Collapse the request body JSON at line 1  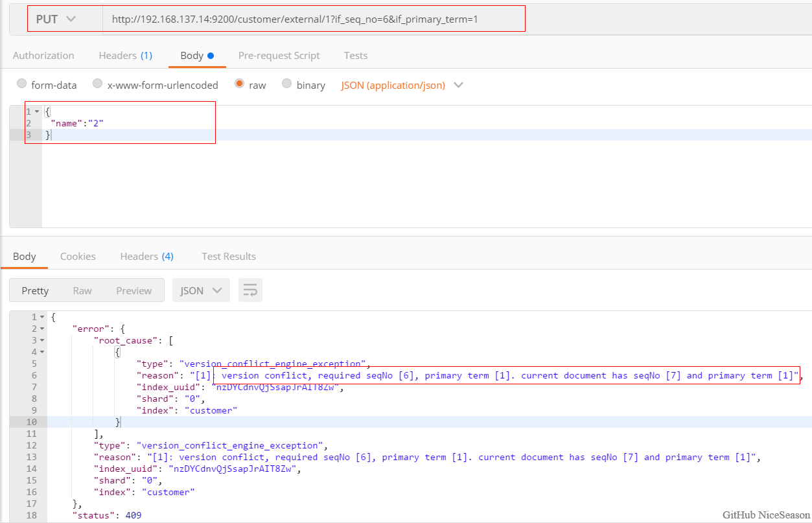[37, 111]
